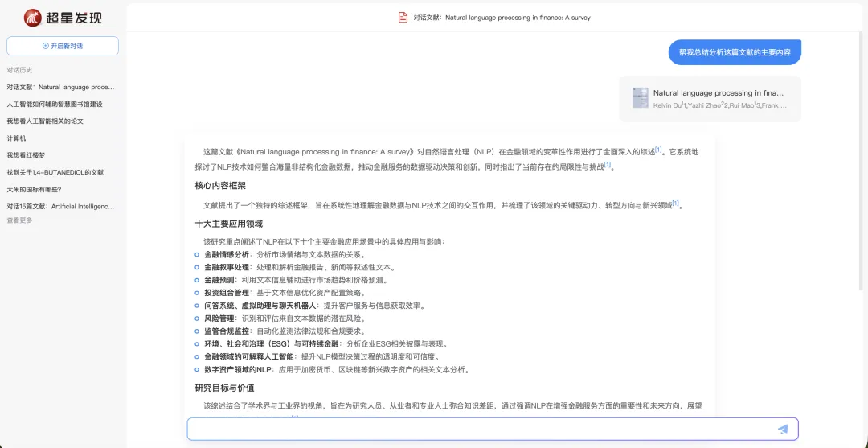868x448 pixels.
Task: Click citation [1] after 局限性与挑战
Action: 608,164
